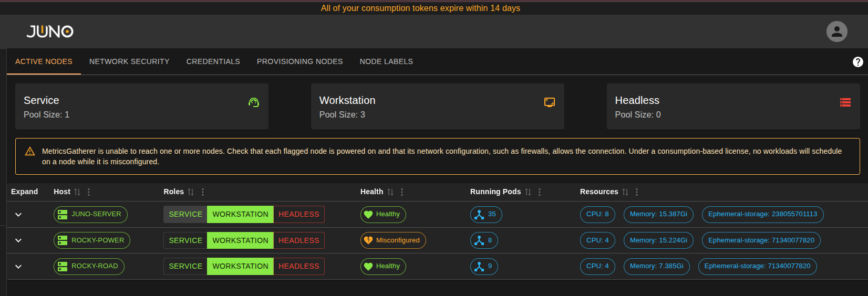
Task: Click Ephemeral-storage: 238055701113 chip
Action: [762, 214]
